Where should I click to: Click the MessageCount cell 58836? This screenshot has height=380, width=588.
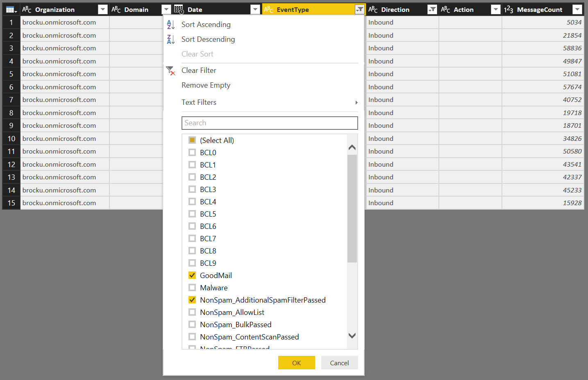point(543,48)
